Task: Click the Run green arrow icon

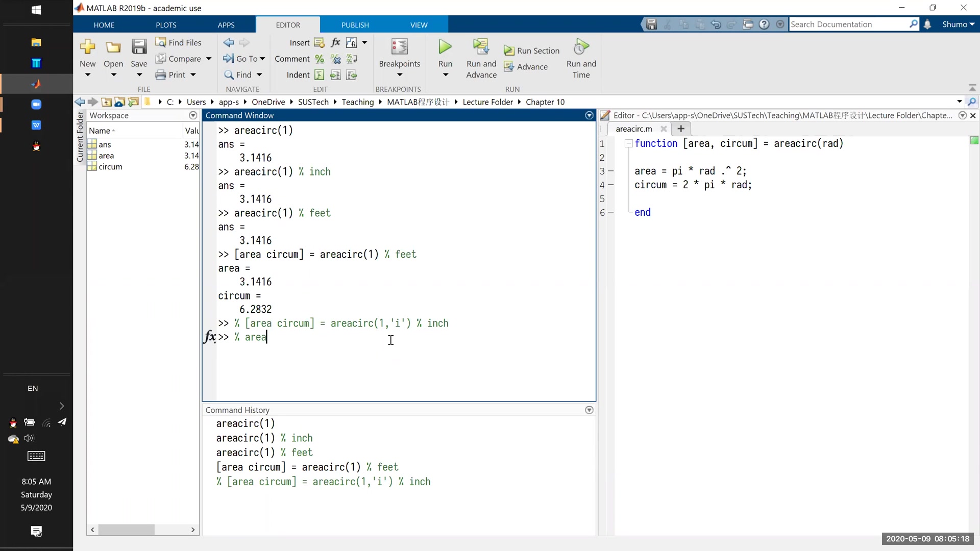Action: click(445, 47)
